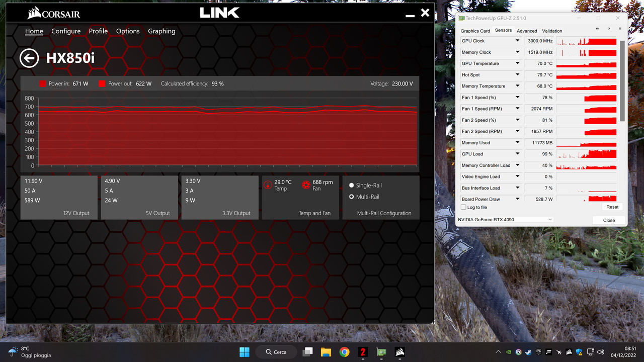Screen dimensions: 644x362
Task: Open the Board Power Draw dropdown
Action: click(517, 199)
